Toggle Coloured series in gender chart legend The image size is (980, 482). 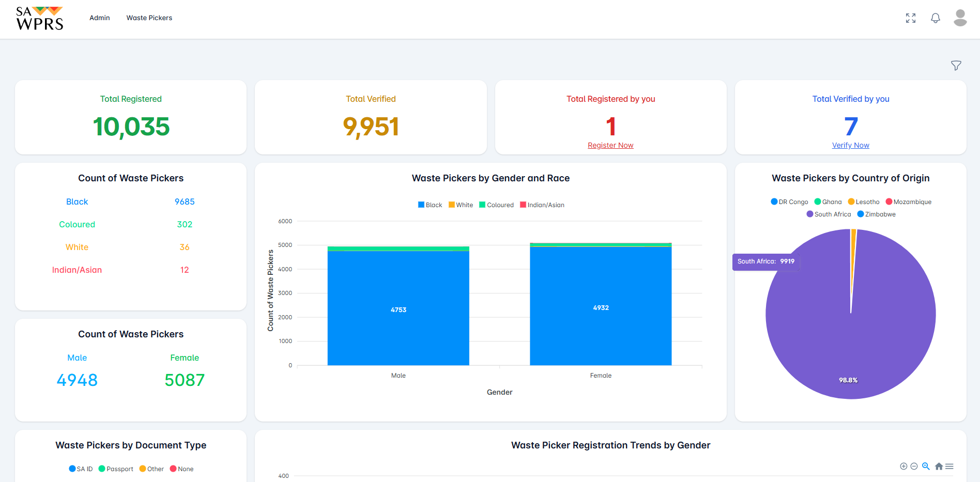coord(497,205)
